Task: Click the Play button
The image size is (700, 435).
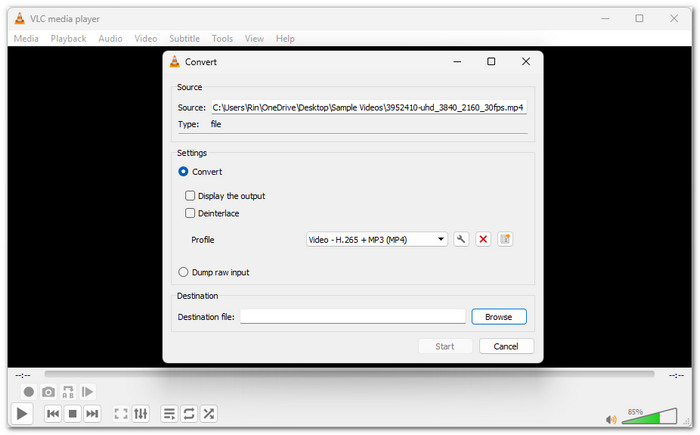Action: [x=22, y=414]
